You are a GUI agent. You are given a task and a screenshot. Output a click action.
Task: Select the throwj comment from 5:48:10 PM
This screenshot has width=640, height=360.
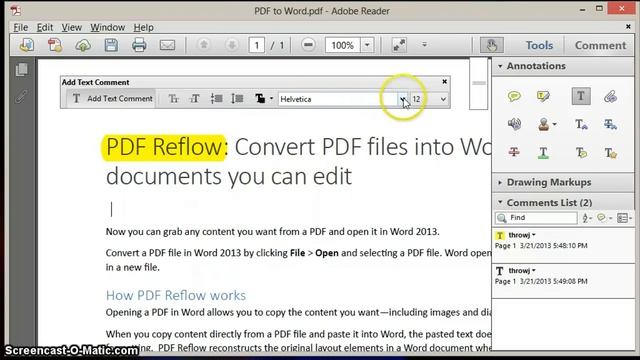click(563, 245)
